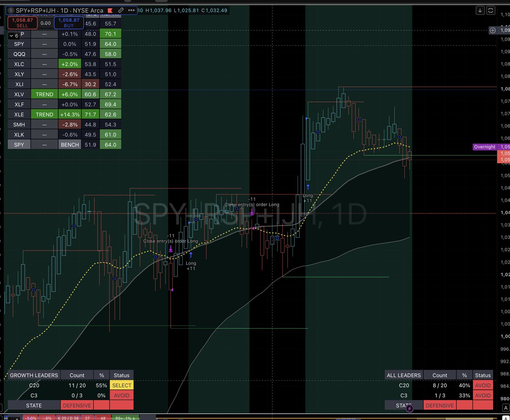Click the red flag icon beside NYSE Arca

pyautogui.click(x=110, y=10)
